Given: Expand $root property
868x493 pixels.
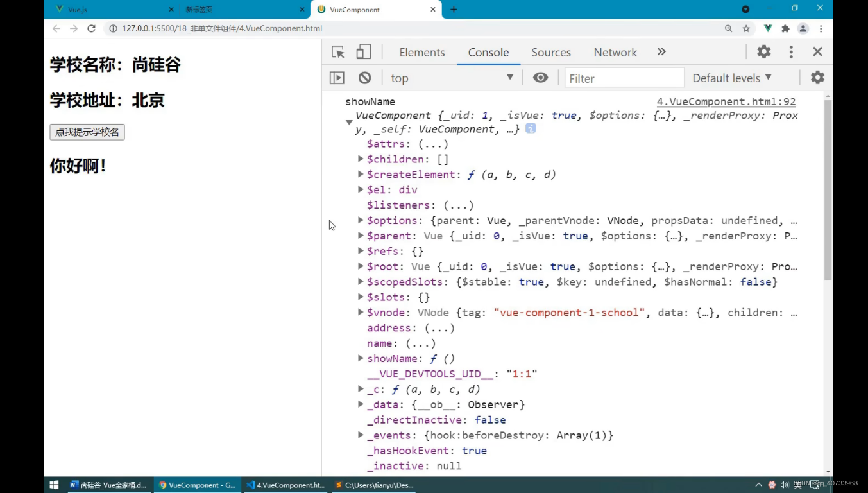Looking at the screenshot, I should pyautogui.click(x=361, y=266).
